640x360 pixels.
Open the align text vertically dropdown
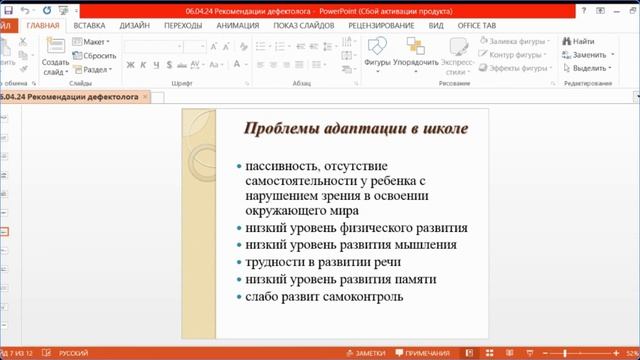tap(349, 56)
